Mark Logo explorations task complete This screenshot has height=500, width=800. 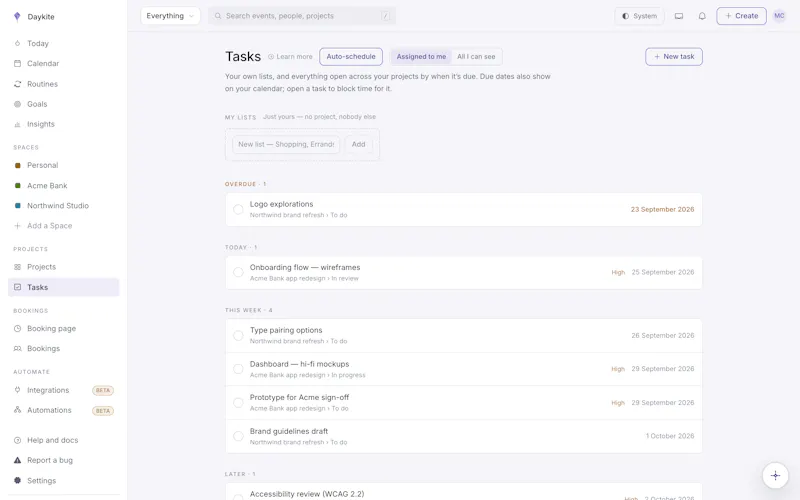coord(238,209)
